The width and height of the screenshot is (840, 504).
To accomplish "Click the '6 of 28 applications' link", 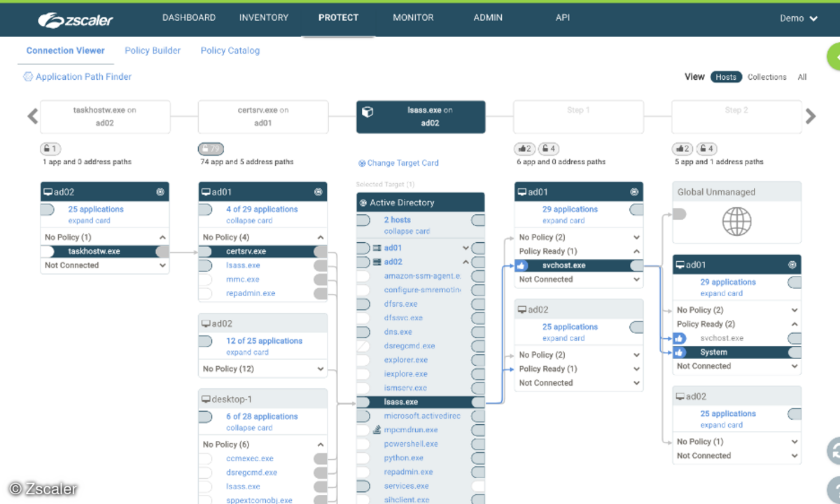I will tap(262, 416).
